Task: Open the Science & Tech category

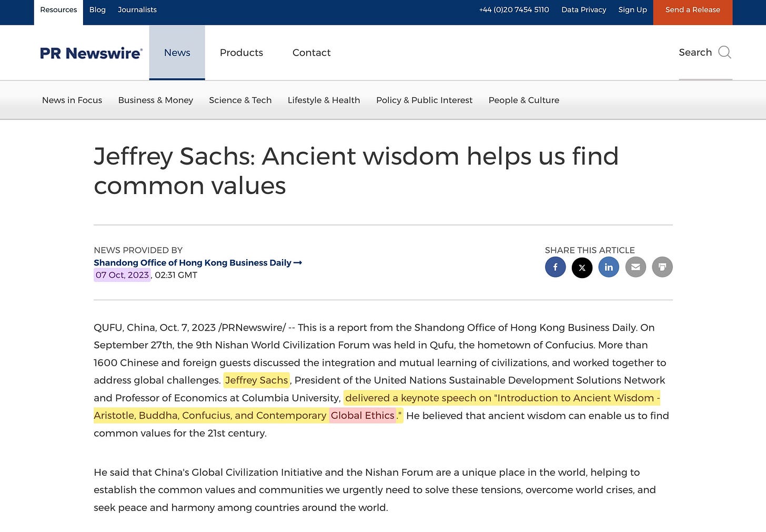Action: pos(240,100)
